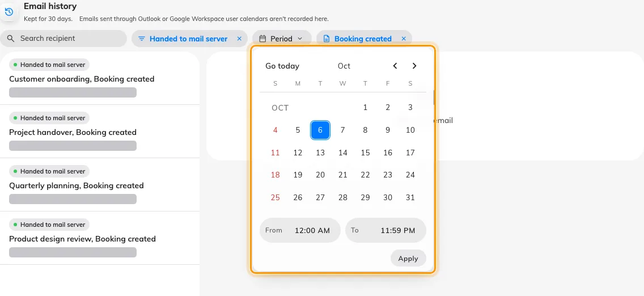Select October 3 in calendar
This screenshot has width=644, height=296.
coord(410,108)
